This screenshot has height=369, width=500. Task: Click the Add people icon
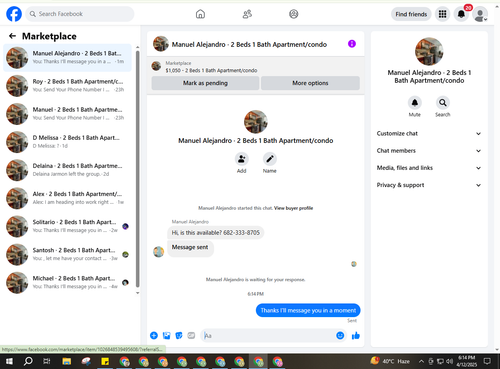click(242, 159)
